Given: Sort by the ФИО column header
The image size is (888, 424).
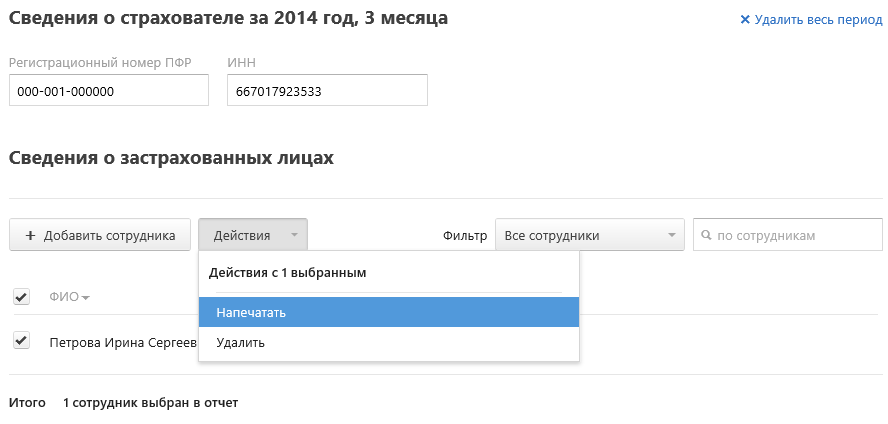Looking at the screenshot, I should coord(64,297).
